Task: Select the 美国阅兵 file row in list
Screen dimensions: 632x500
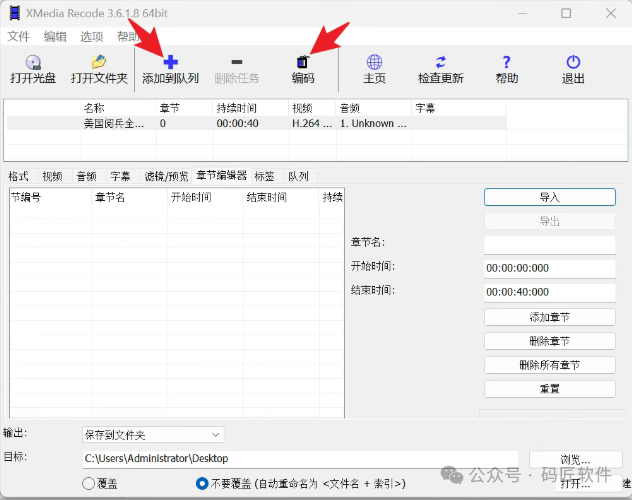Action: click(113, 124)
